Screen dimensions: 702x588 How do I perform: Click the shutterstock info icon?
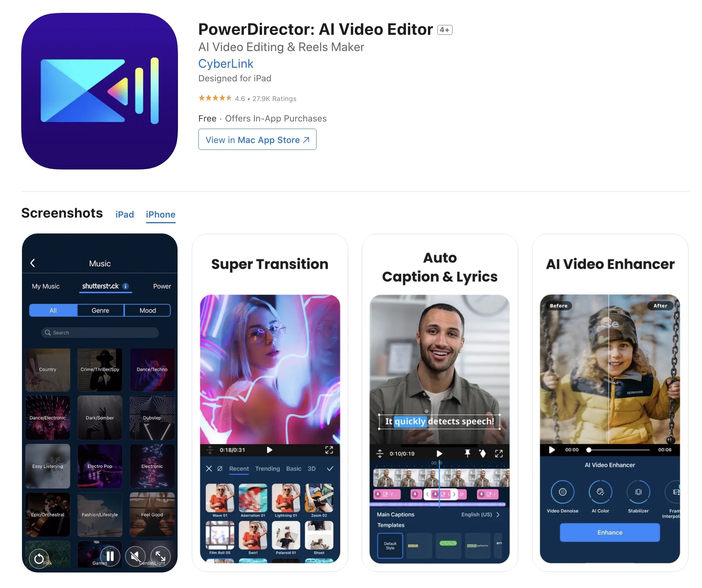(126, 286)
